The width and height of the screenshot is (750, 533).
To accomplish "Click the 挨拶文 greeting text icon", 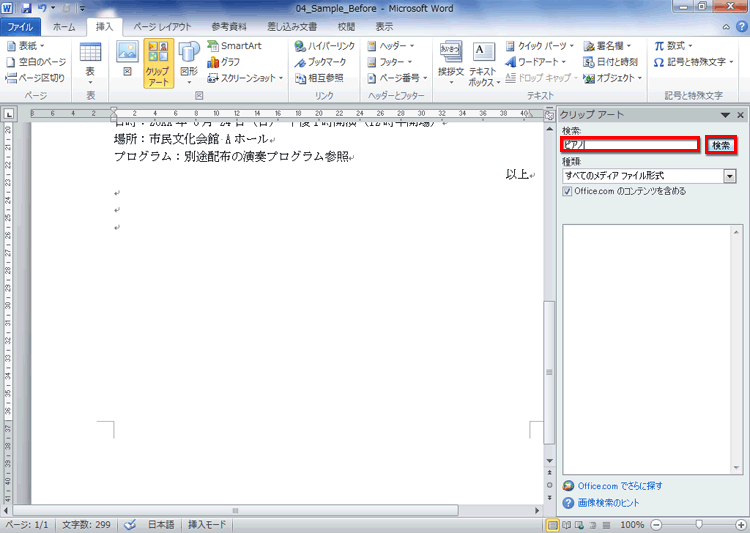I will (x=451, y=63).
